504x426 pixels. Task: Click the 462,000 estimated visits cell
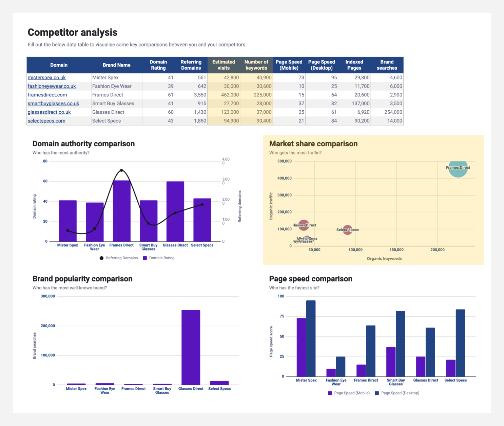pyautogui.click(x=224, y=95)
